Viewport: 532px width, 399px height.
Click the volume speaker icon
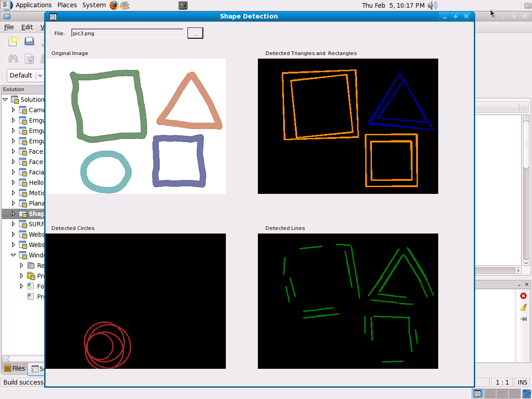click(x=433, y=5)
